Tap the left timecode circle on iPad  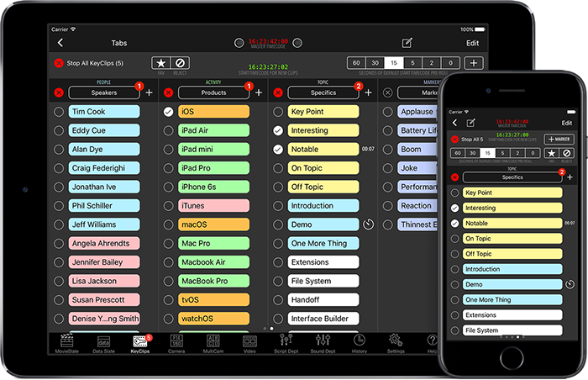[x=239, y=43]
